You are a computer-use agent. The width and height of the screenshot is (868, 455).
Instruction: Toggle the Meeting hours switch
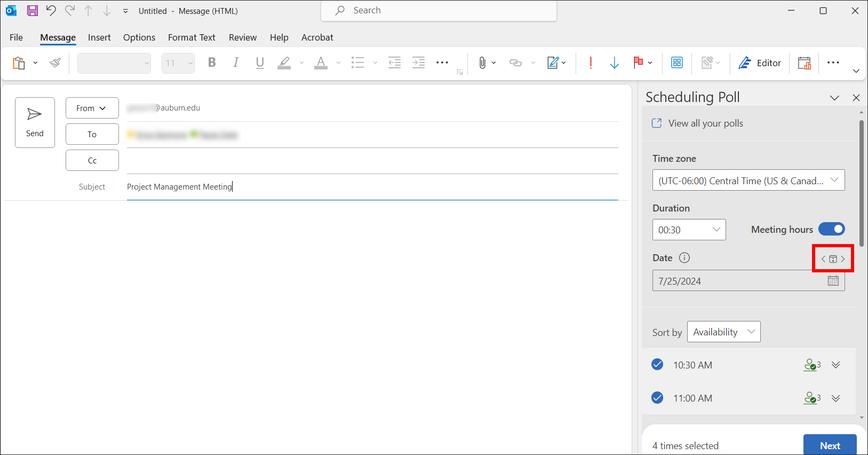(x=831, y=229)
